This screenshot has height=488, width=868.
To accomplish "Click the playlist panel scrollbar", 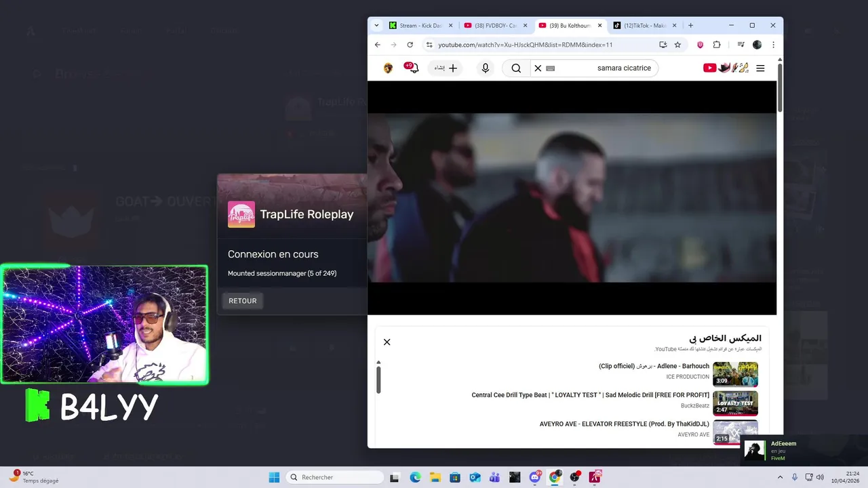I will click(x=378, y=378).
